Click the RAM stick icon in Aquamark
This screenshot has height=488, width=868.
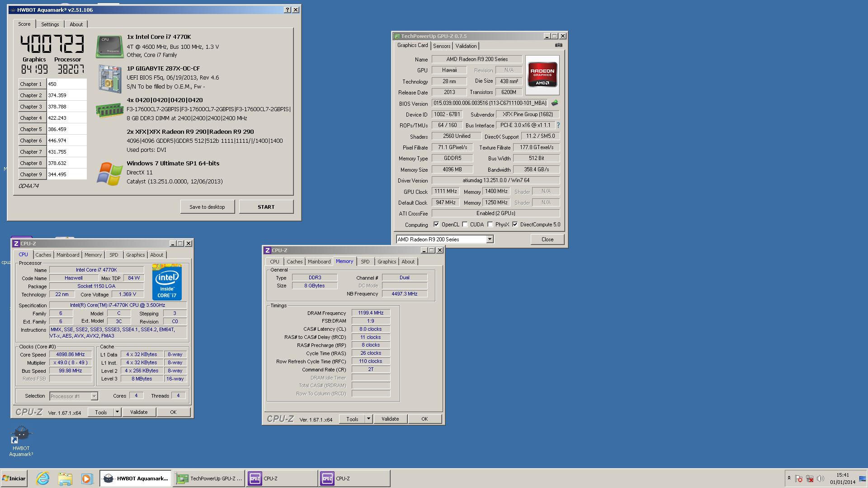(110, 110)
